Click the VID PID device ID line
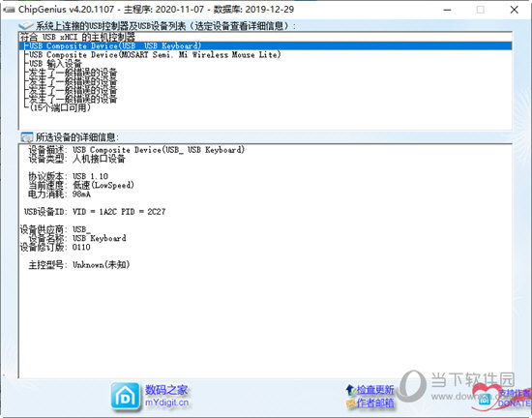Screen dimensions: 532x418 (x=95, y=212)
